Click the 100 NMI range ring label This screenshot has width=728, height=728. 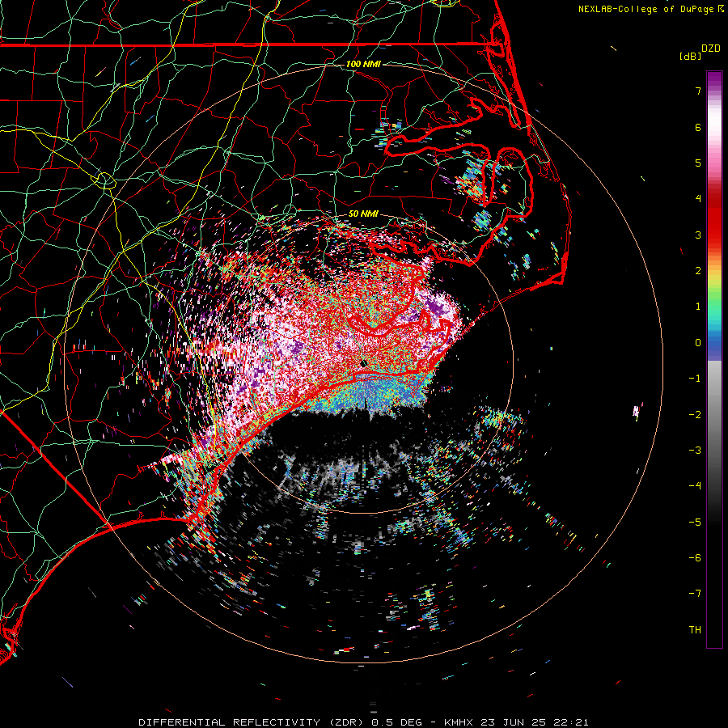click(x=363, y=64)
